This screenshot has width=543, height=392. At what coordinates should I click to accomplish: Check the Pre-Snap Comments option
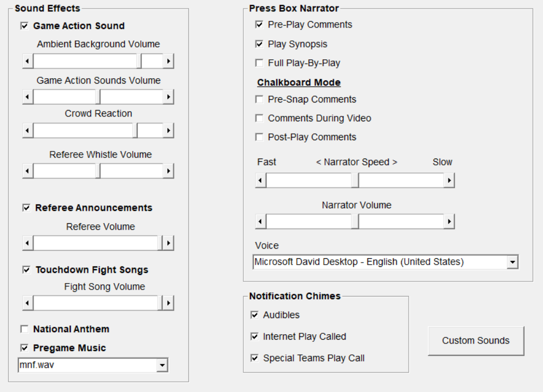(259, 100)
